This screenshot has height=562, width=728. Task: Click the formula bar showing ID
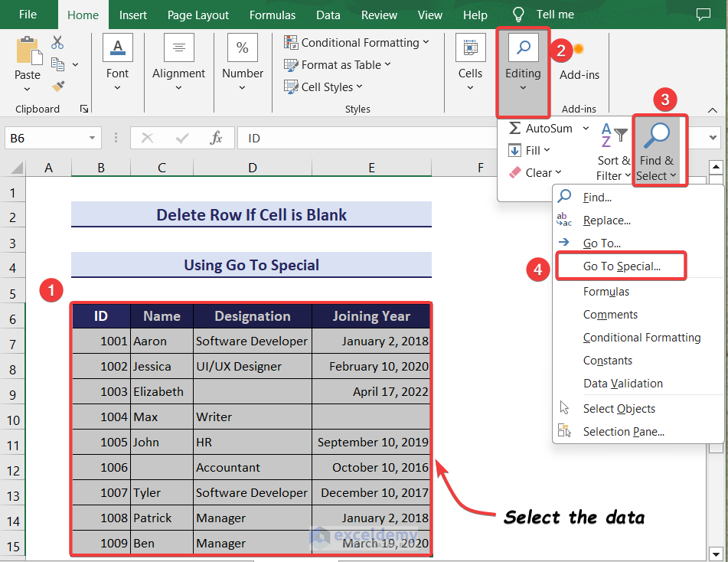(x=459, y=139)
